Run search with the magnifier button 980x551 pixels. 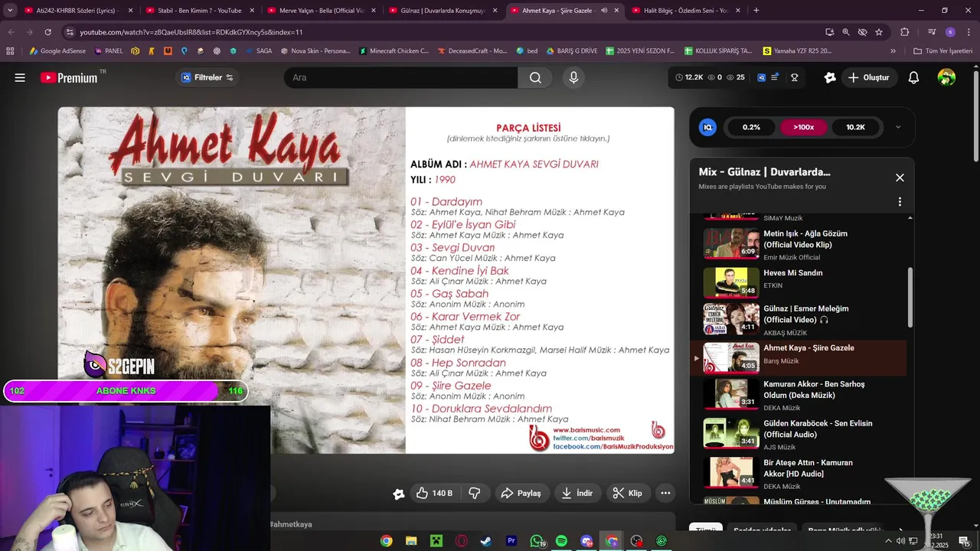[x=535, y=77]
